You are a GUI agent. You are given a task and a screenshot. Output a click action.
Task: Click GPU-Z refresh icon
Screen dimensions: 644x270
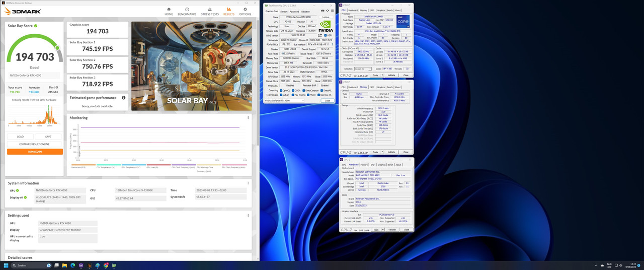point(328,11)
